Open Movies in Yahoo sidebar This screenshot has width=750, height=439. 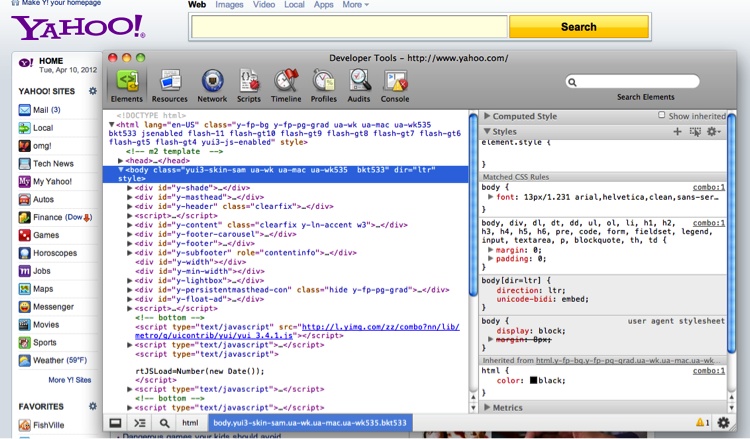click(x=39, y=325)
